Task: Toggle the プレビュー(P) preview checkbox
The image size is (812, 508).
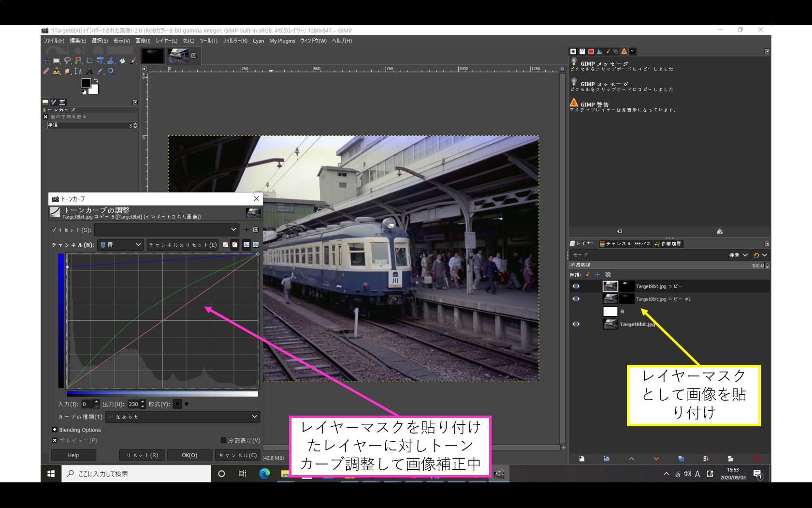Action: pyautogui.click(x=55, y=440)
